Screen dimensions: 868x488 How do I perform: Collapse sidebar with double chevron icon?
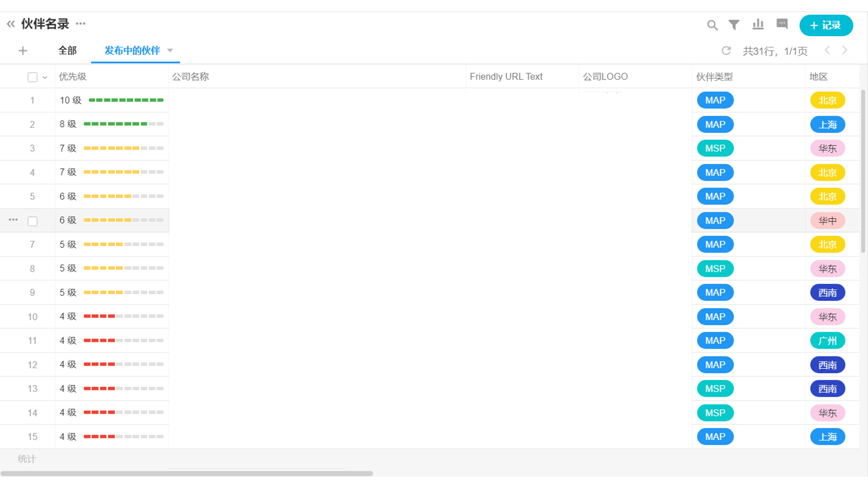11,24
